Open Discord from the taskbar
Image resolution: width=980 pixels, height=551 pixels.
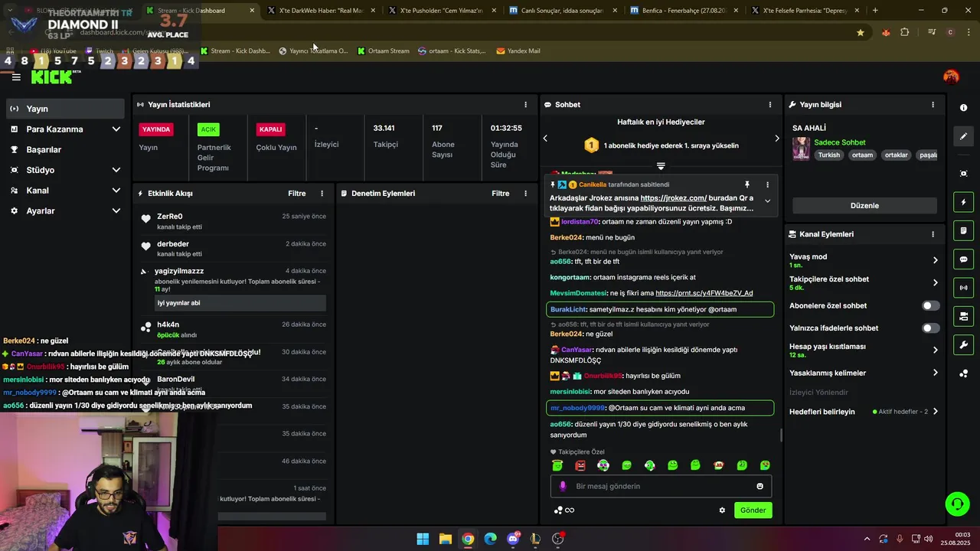513,539
